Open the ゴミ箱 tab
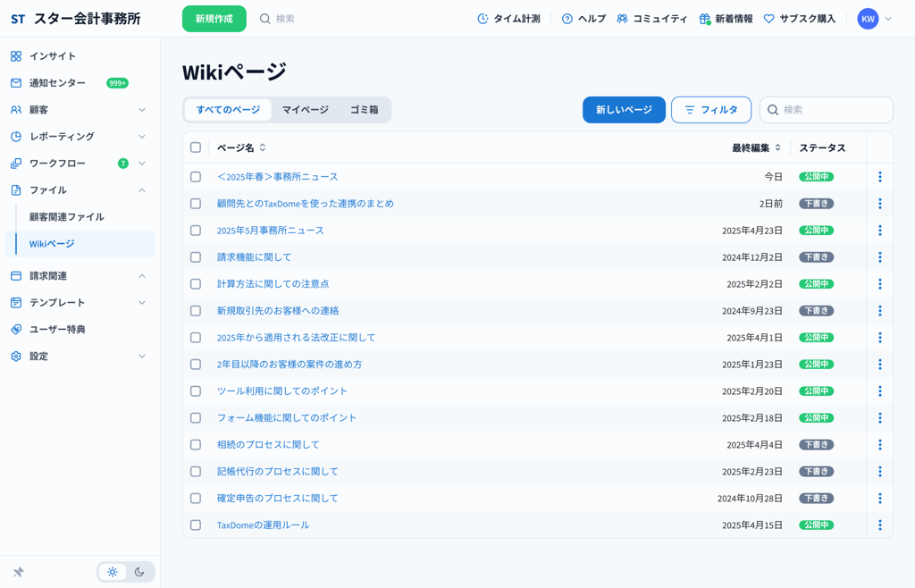The width and height of the screenshot is (915, 588). click(x=364, y=110)
